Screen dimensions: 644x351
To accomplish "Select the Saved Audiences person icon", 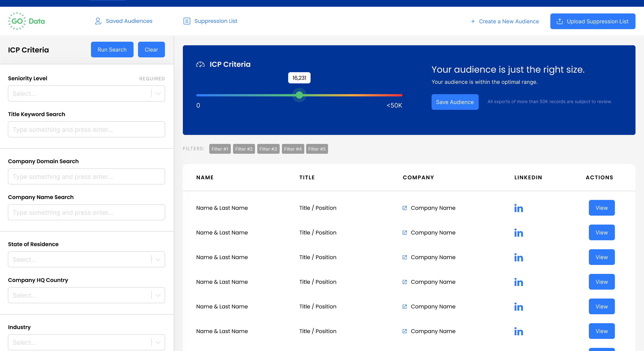I will [x=98, y=21].
